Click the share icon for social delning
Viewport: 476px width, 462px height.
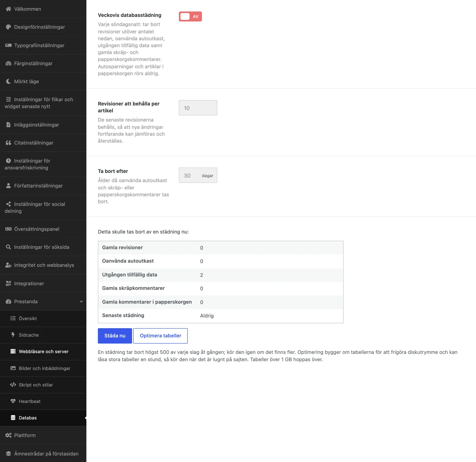8,204
